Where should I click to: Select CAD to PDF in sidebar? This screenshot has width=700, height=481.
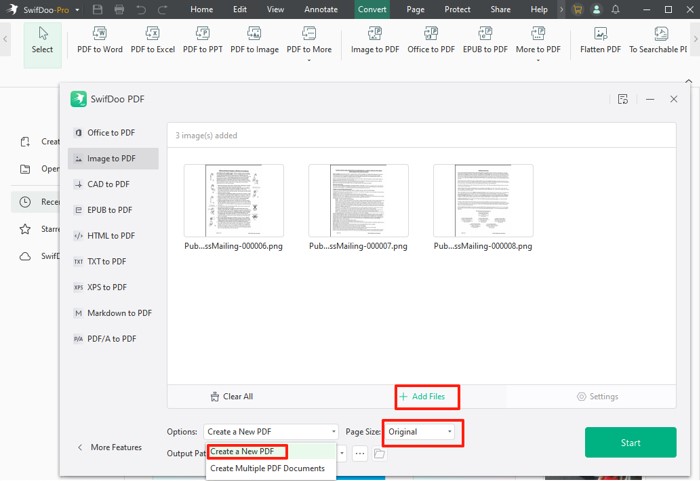pyautogui.click(x=113, y=184)
